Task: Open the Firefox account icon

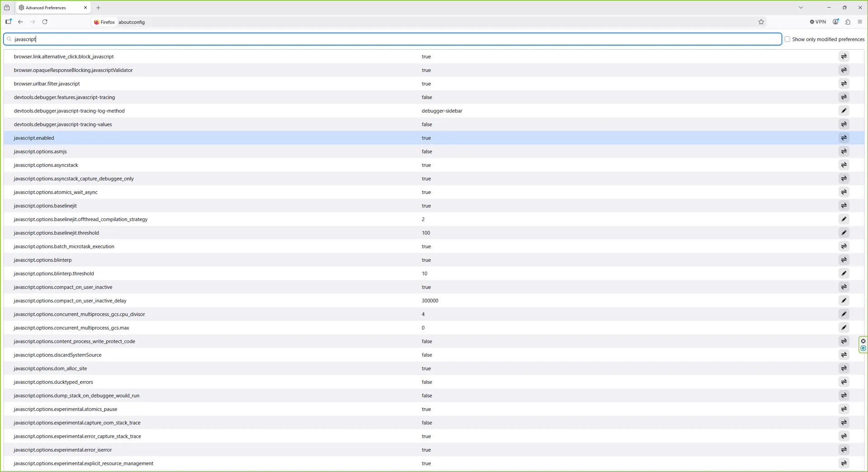Action: tap(836, 22)
